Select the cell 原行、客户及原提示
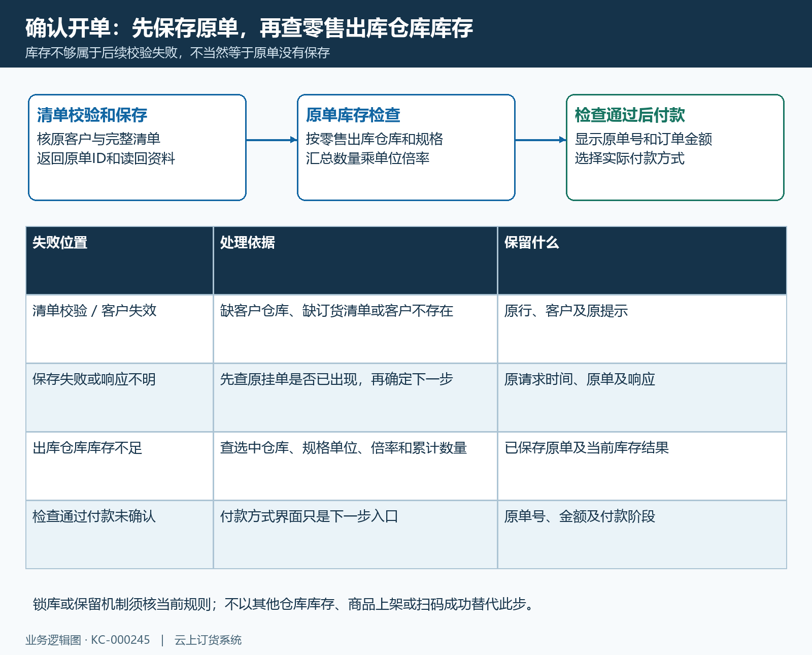This screenshot has width=812, height=655. [642, 329]
